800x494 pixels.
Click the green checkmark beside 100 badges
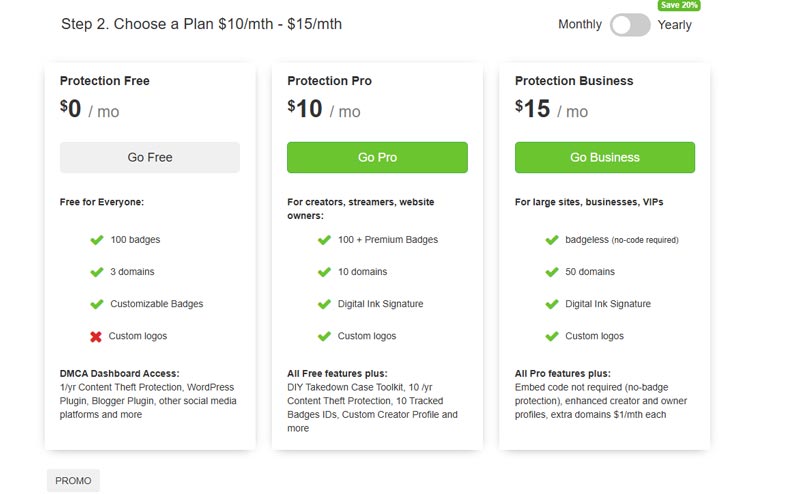pyautogui.click(x=97, y=240)
